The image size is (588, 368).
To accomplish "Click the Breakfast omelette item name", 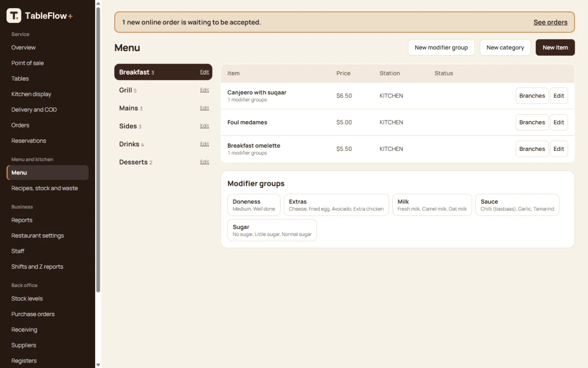I will coord(254,146).
